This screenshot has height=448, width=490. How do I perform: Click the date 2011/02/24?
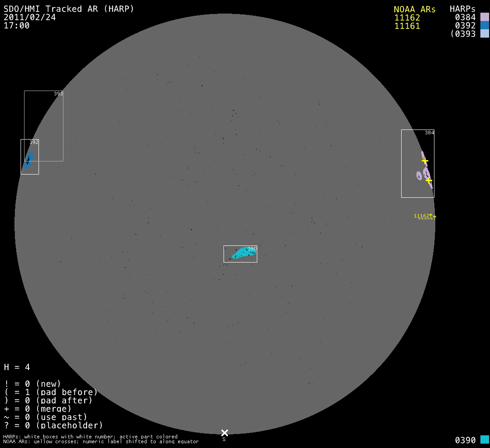tap(30, 17)
